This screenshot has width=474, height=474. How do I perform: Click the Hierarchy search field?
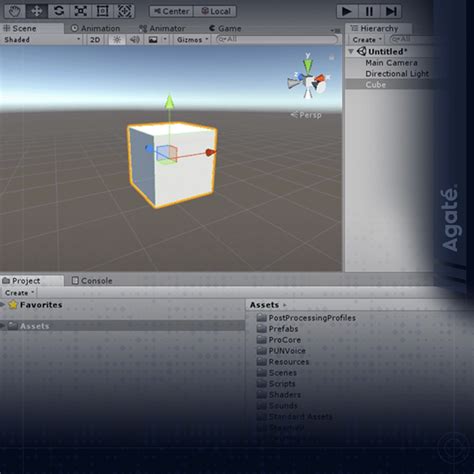tap(413, 39)
